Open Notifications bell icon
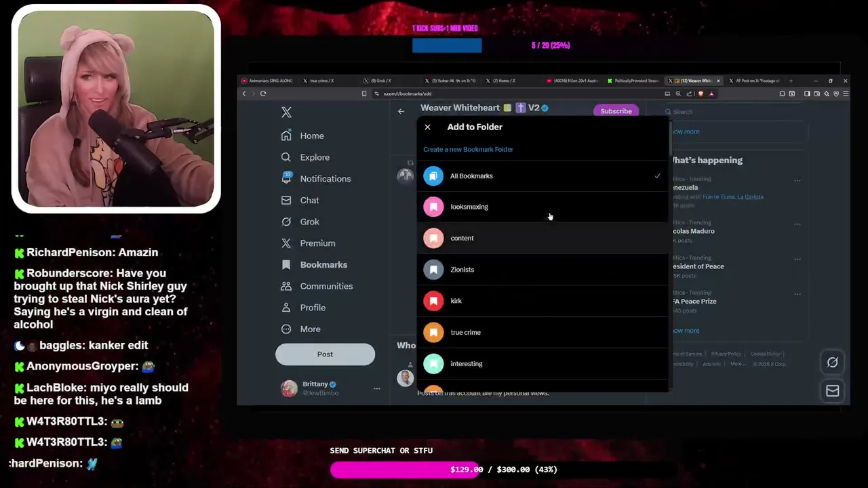 [x=286, y=178]
